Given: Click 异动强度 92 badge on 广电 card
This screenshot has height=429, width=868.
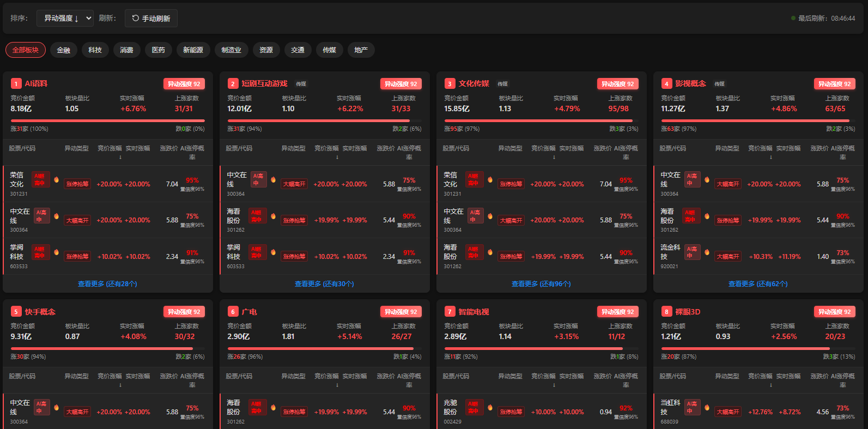Looking at the screenshot, I should 400,312.
